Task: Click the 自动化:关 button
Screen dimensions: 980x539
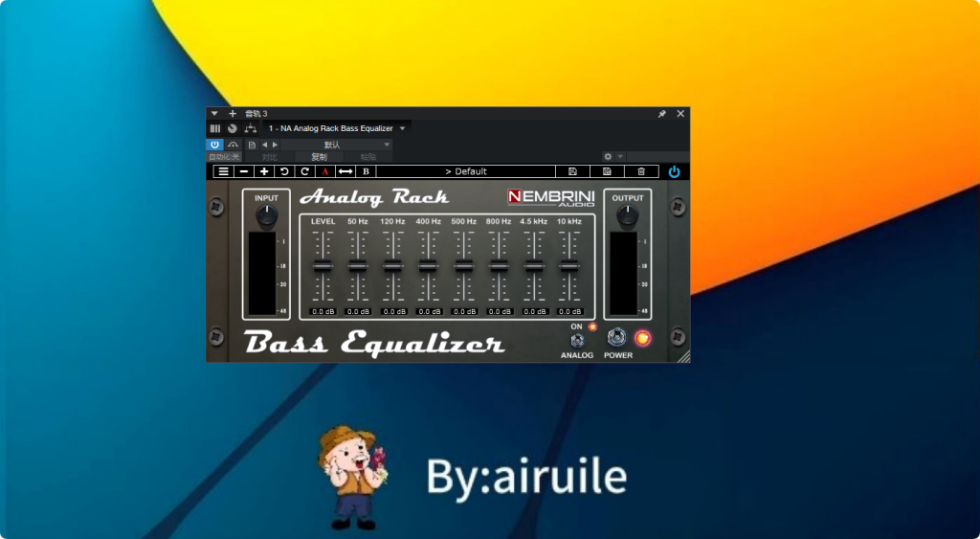Action: coord(224,157)
